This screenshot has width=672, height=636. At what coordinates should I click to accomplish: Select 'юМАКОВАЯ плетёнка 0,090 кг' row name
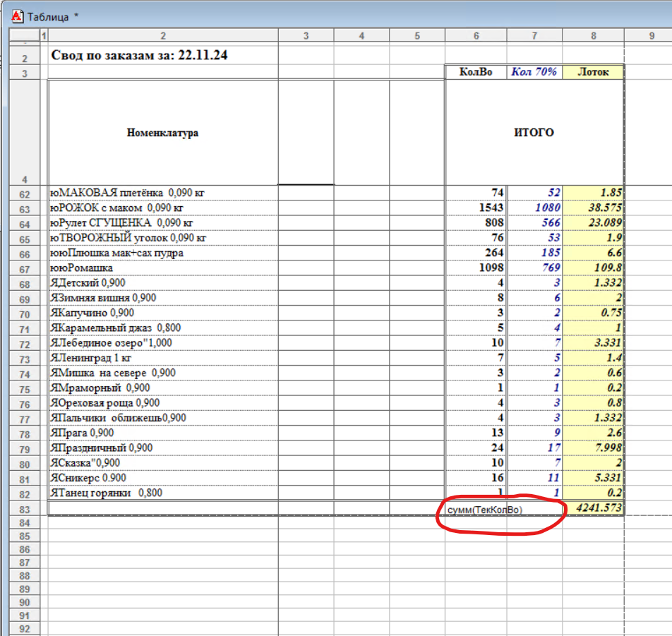point(163,193)
